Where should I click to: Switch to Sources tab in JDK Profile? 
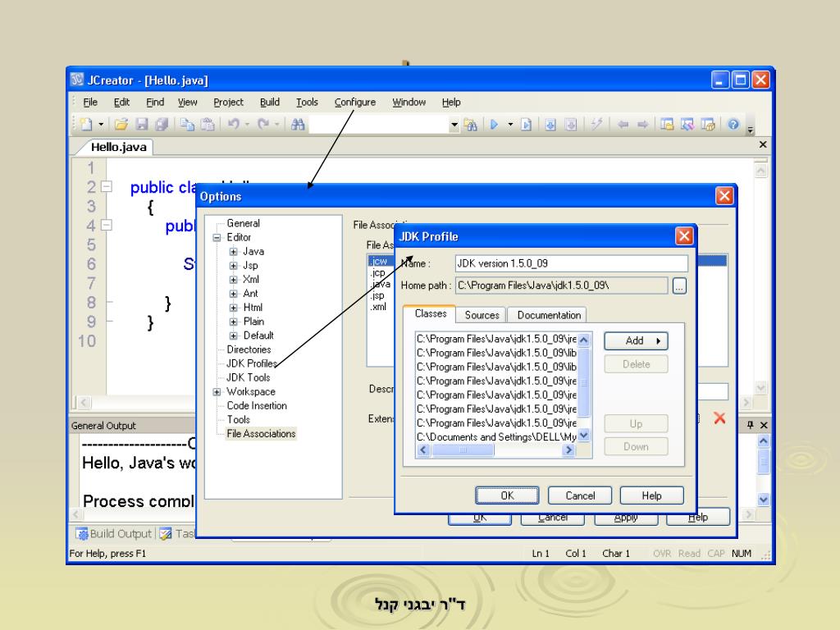[482, 315]
